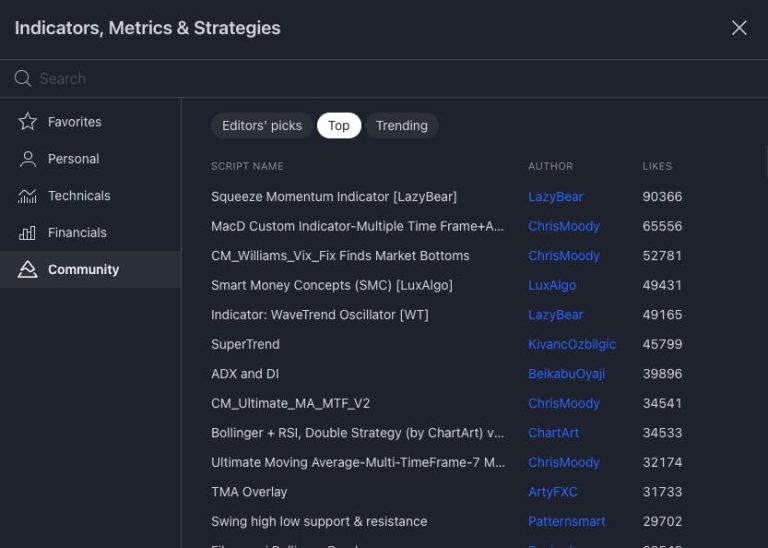Screen dimensions: 768x548
Task: Click the Financials bar chart icon
Action: pos(27,233)
